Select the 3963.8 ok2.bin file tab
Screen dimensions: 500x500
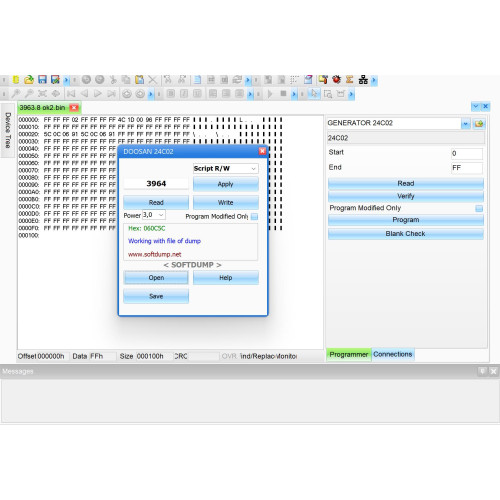(42, 108)
